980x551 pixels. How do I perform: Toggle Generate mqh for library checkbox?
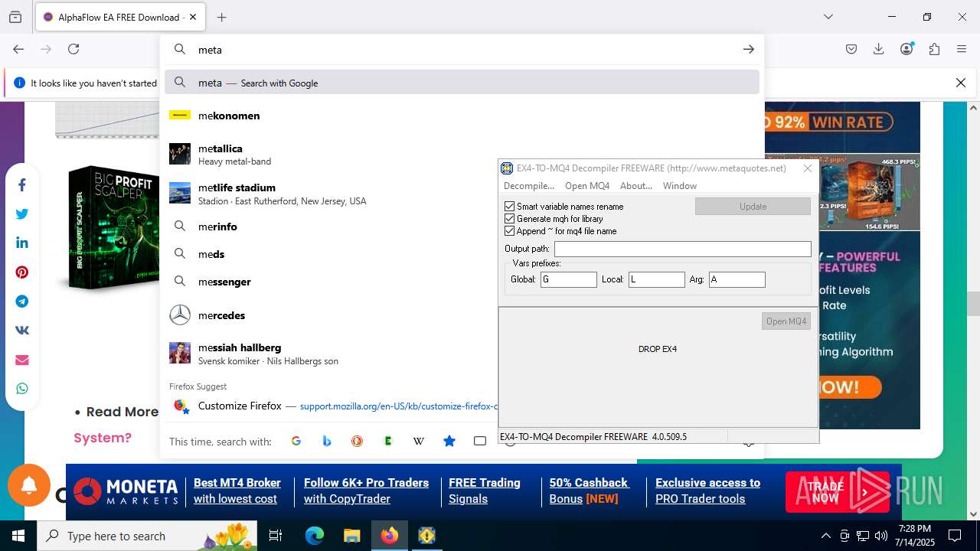click(x=509, y=219)
